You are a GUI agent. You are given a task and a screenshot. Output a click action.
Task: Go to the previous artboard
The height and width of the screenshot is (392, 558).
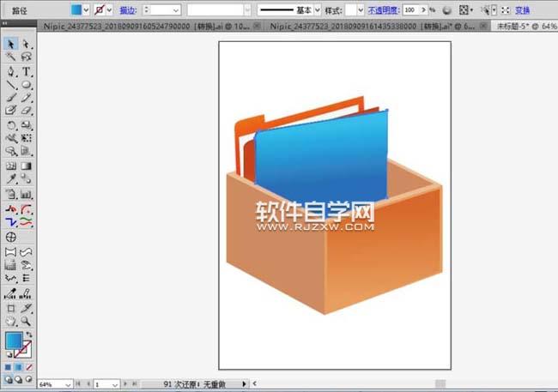(x=88, y=383)
